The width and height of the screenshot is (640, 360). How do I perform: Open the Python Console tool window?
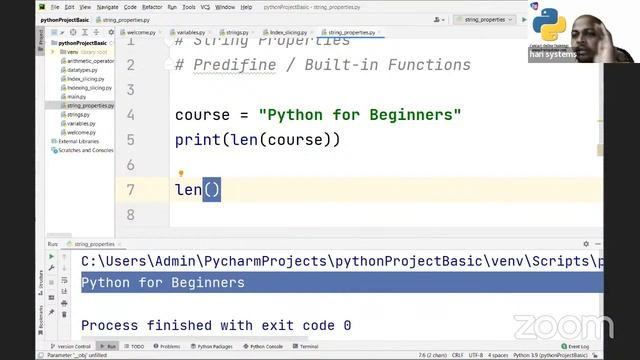tap(262, 346)
